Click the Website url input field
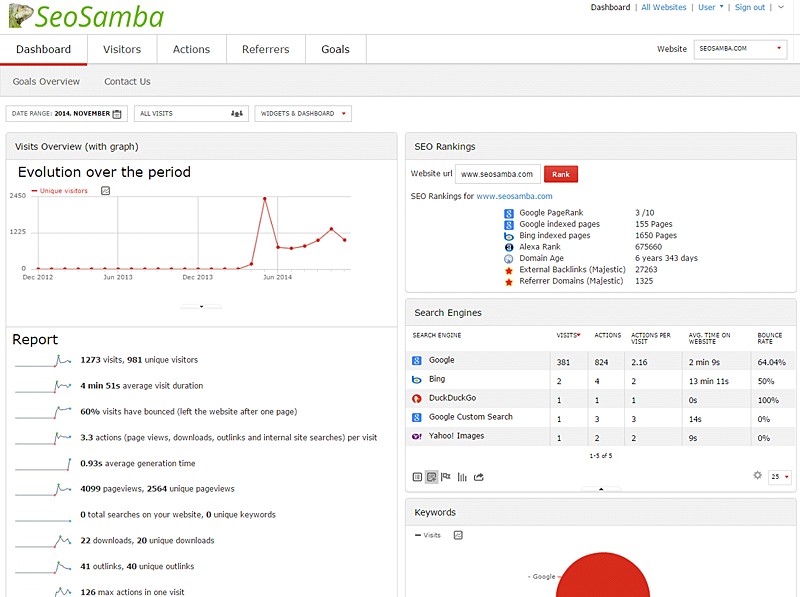The width and height of the screenshot is (800, 597). pos(497,174)
